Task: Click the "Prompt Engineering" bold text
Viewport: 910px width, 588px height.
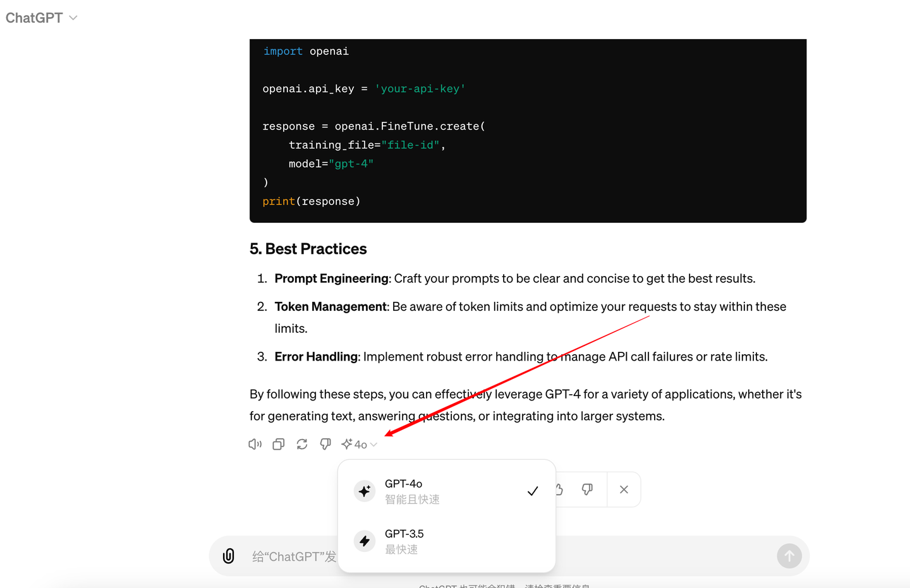Action: click(x=331, y=279)
